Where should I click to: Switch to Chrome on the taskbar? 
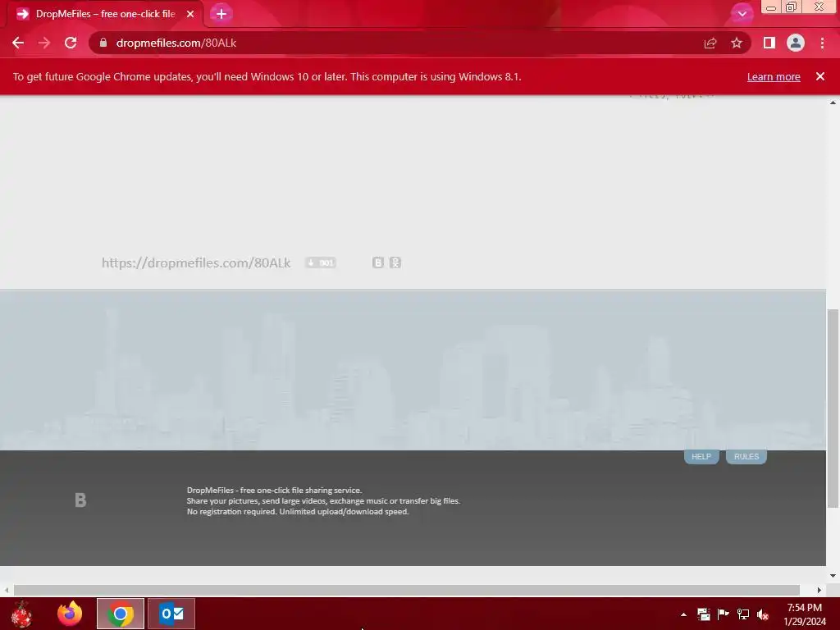(121, 614)
